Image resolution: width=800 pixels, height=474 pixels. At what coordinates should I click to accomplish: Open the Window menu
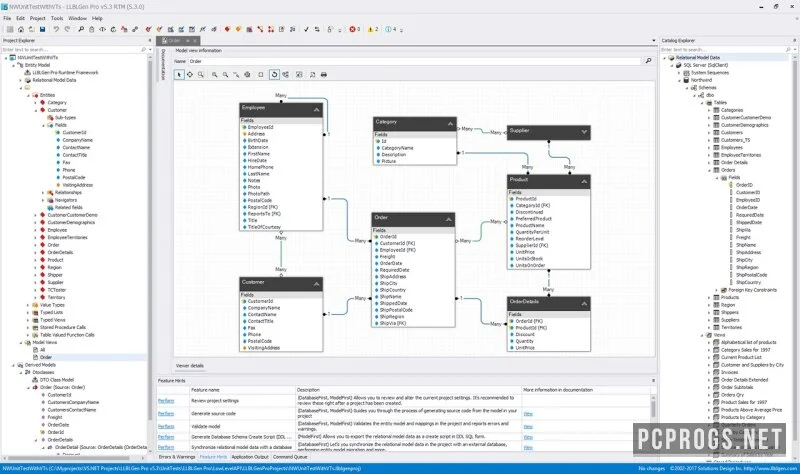(77, 18)
